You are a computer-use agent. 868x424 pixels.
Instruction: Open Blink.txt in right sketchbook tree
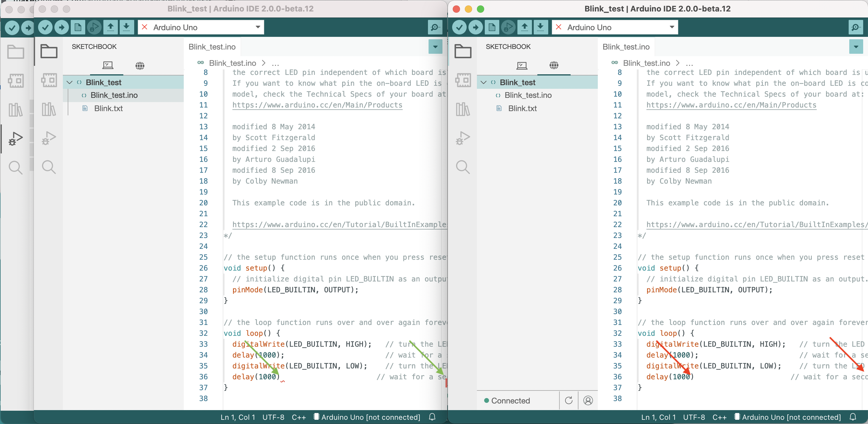pyautogui.click(x=537, y=108)
